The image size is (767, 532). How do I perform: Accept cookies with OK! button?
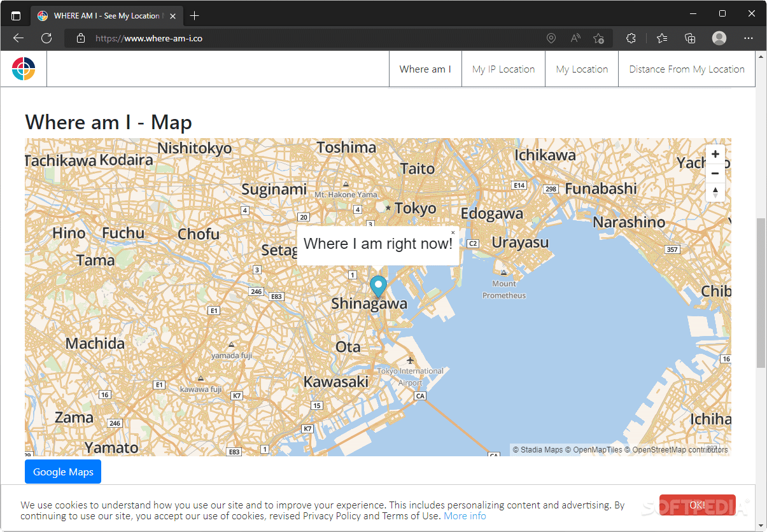pyautogui.click(x=698, y=505)
